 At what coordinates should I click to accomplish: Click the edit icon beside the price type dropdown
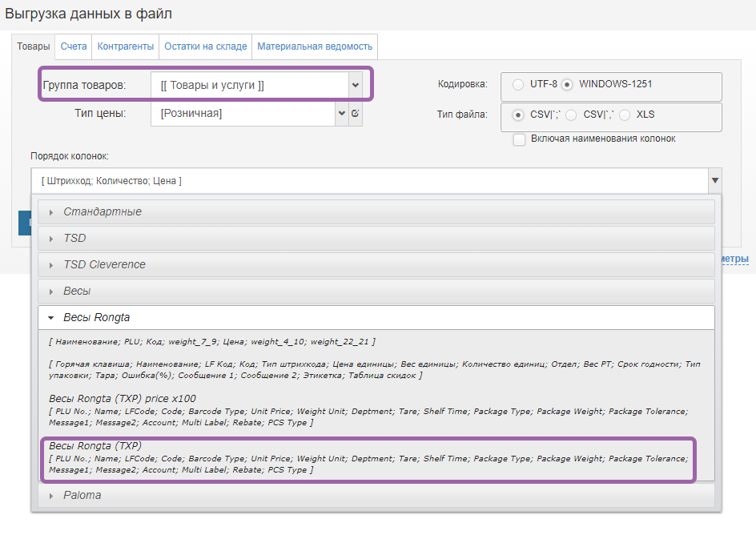click(x=356, y=114)
